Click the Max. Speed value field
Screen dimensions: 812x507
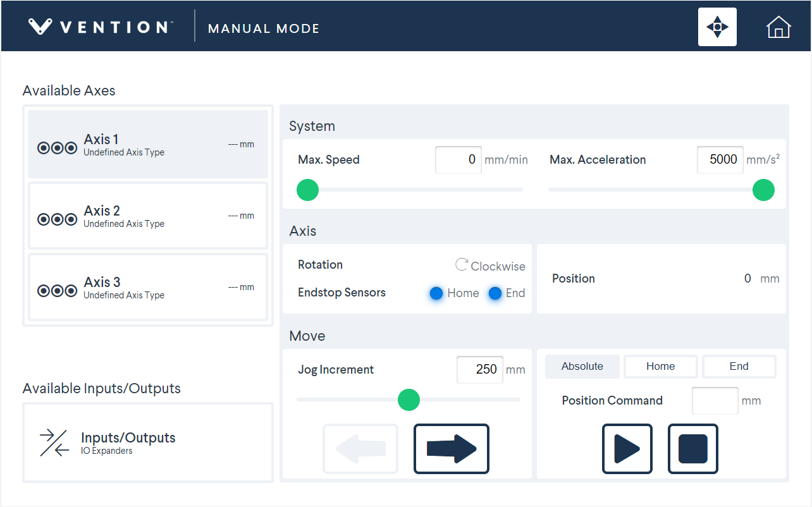[458, 160]
